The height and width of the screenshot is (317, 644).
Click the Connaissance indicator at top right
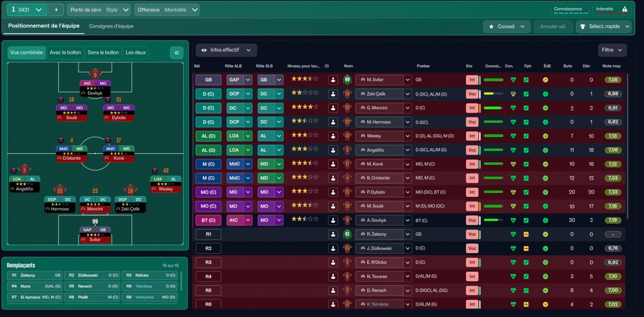[x=571, y=10]
